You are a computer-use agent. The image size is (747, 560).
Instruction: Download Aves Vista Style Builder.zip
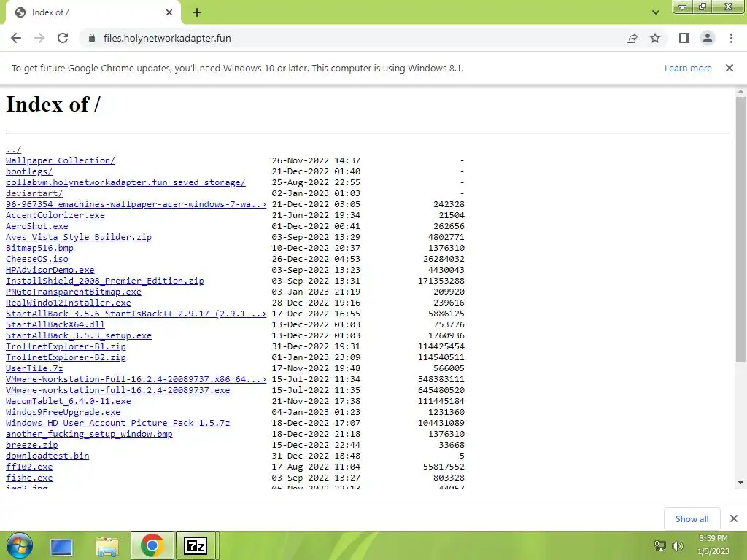pos(79,237)
